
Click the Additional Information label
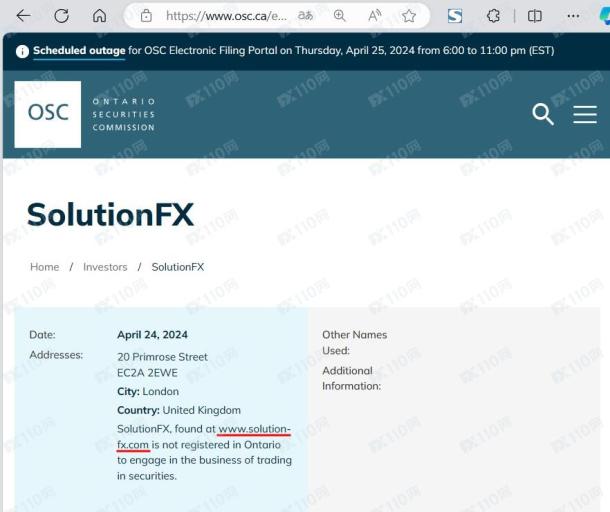pos(351,378)
